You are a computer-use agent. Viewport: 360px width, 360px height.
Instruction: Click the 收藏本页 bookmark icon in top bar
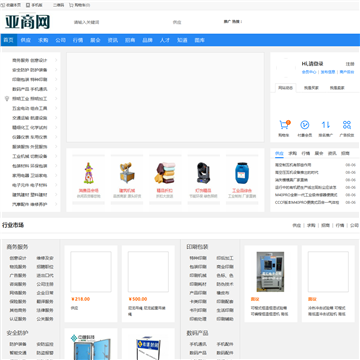[x=3, y=5]
